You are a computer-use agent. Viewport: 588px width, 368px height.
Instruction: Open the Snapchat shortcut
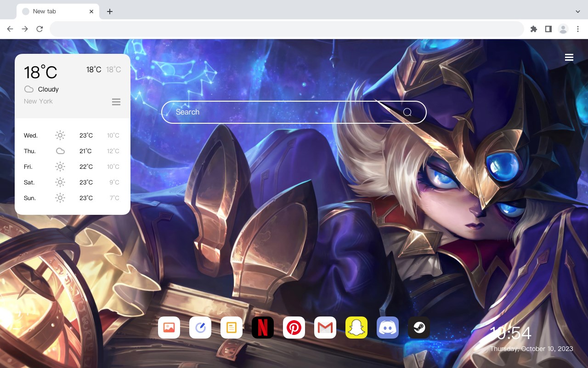click(356, 328)
